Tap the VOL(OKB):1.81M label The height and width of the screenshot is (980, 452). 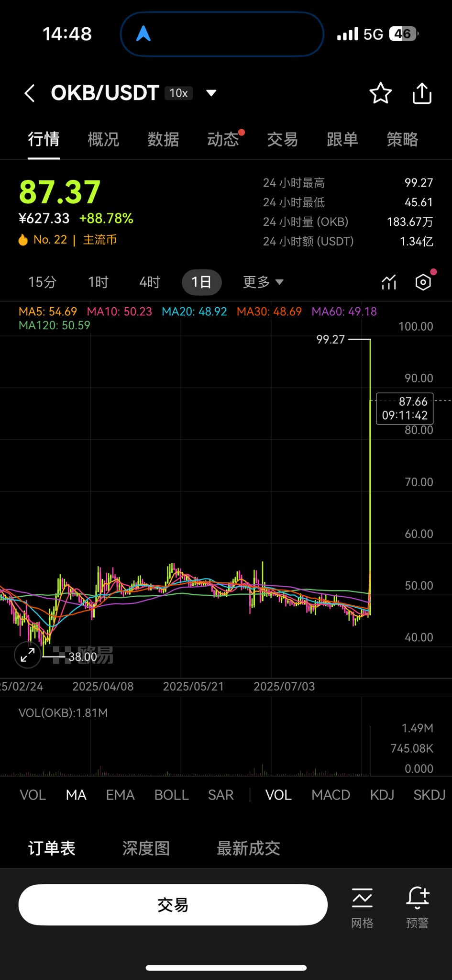tap(63, 713)
